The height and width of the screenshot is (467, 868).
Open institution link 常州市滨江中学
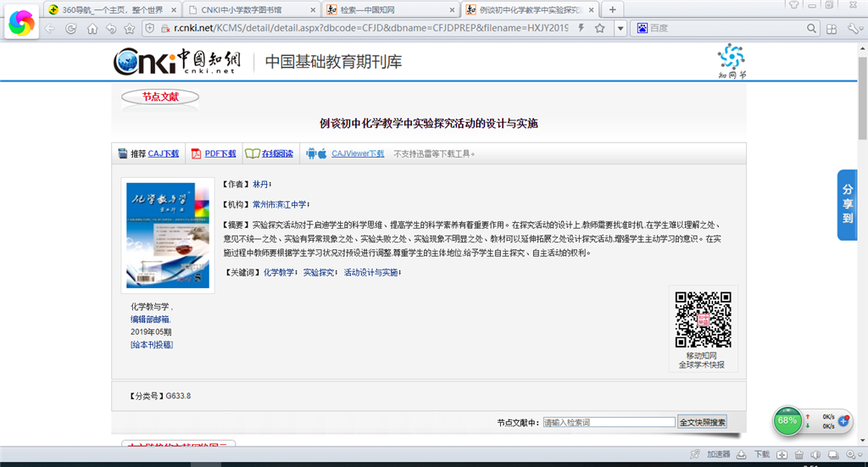pyautogui.click(x=280, y=205)
